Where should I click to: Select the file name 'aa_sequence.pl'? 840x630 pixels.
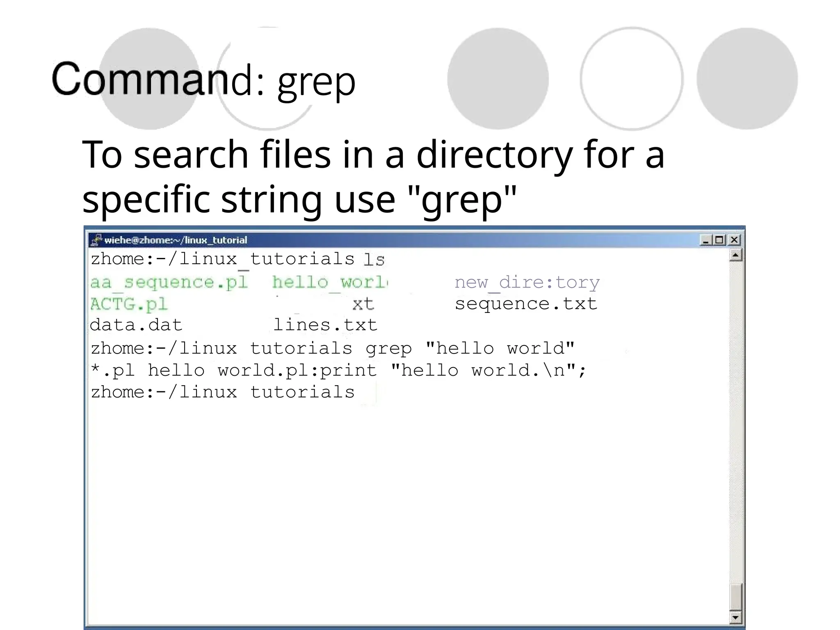169,283
